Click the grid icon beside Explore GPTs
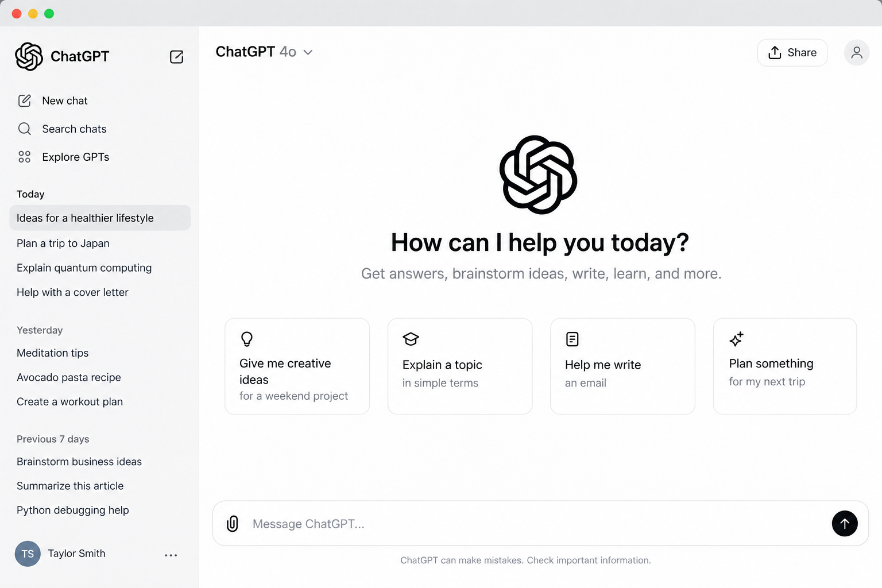Screen dimensions: 882x588 (x=25, y=157)
